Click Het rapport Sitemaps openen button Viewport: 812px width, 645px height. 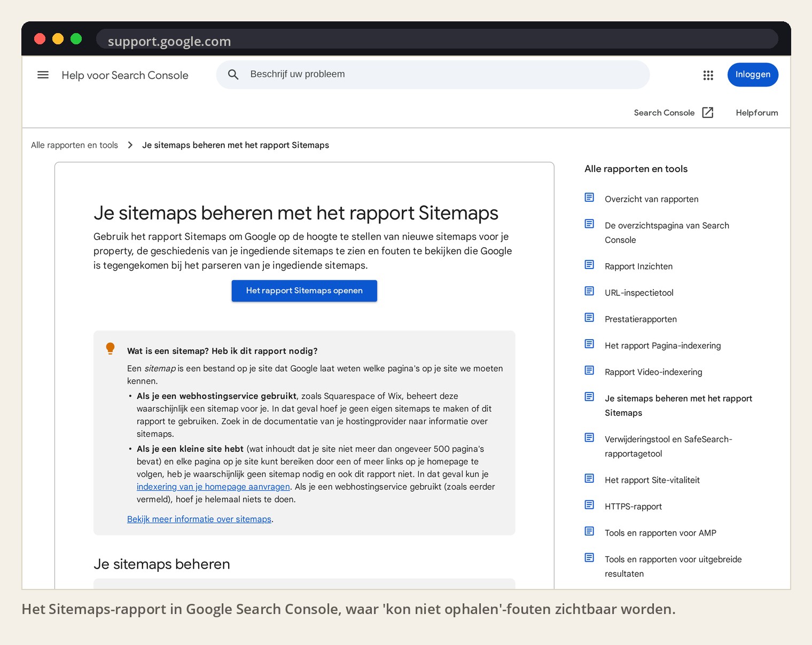click(x=304, y=291)
